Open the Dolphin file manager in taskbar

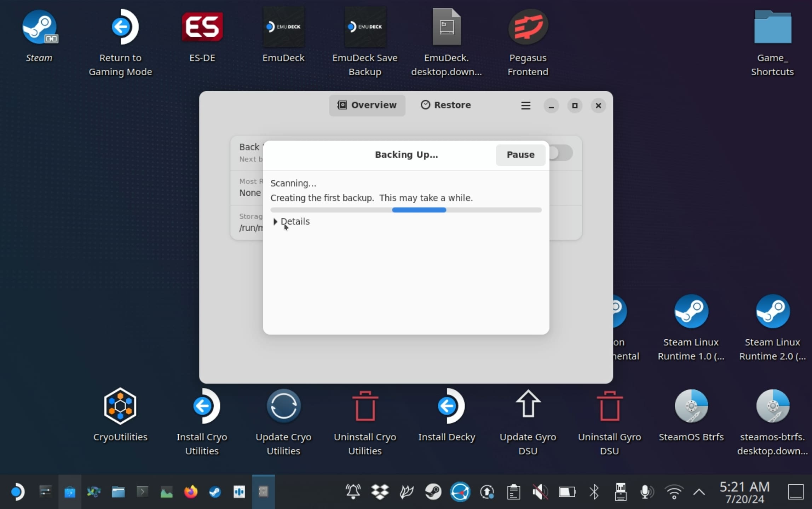tap(118, 492)
